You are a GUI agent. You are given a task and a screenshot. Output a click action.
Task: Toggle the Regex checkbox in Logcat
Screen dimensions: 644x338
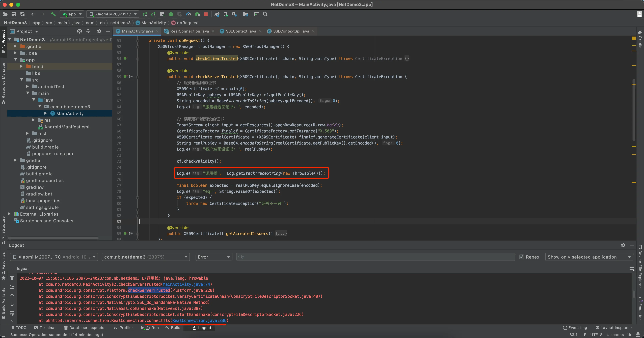[522, 257]
